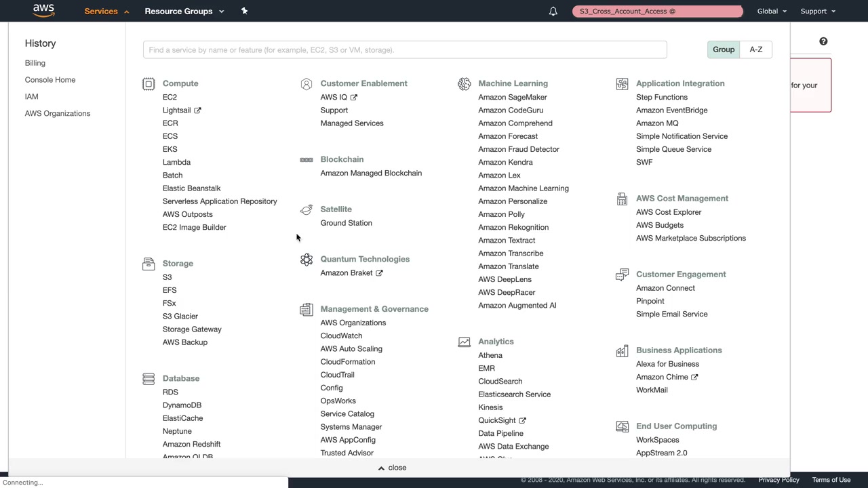Switch service view to A-Z

755,49
